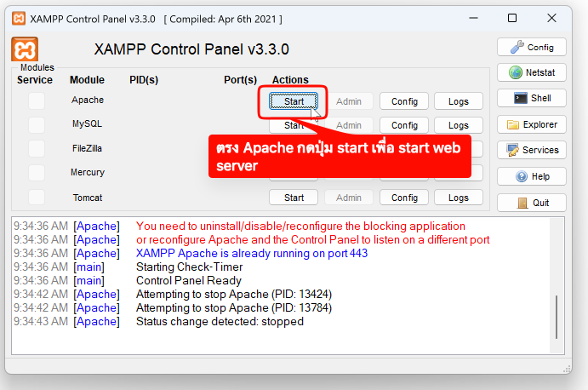Image resolution: width=588 pixels, height=390 pixels.
Task: Click the XAMPP orange logo icon
Action: (24, 49)
